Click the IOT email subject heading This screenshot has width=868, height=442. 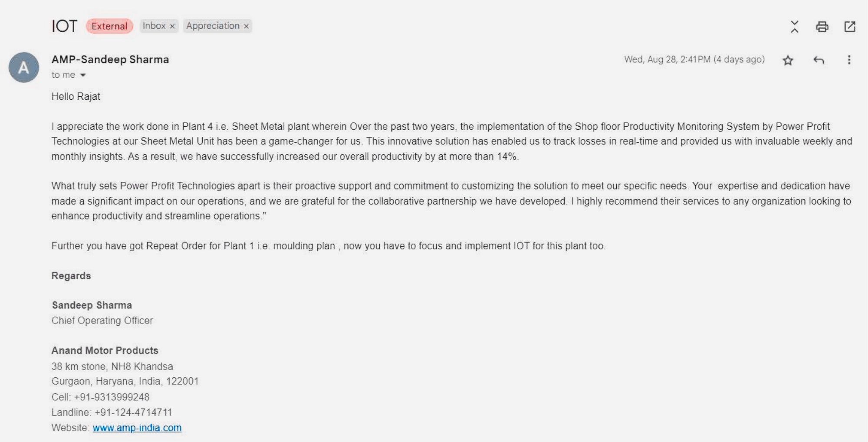tap(64, 26)
